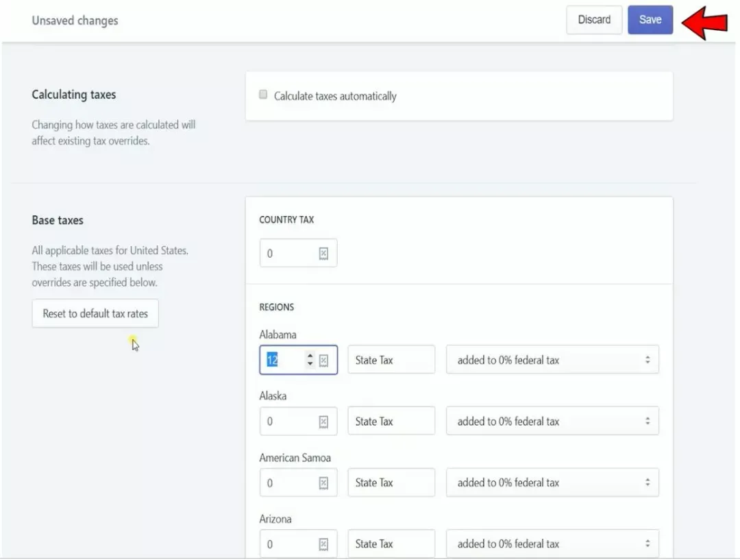Open American Samoa federal tax dropdown
The image size is (740, 560).
pos(552,483)
